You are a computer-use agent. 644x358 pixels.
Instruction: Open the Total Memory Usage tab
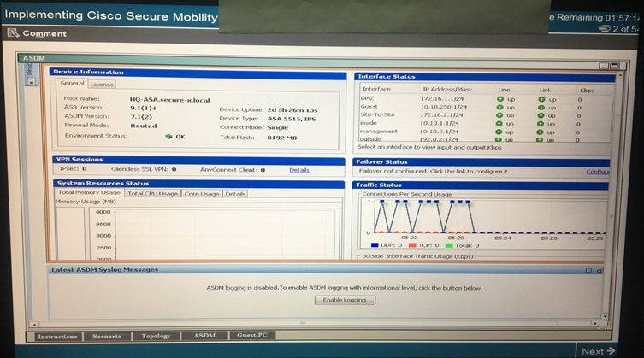(x=89, y=192)
